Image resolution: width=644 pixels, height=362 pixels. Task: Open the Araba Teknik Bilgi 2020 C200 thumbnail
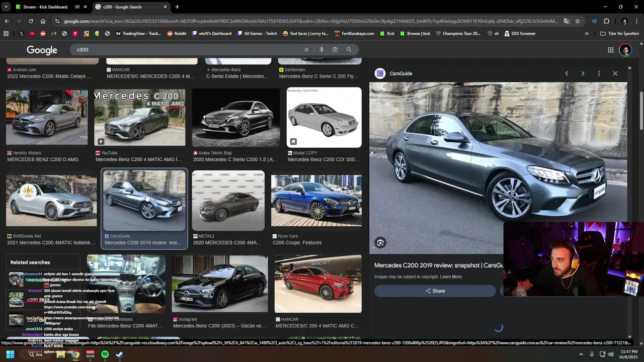pos(236,118)
